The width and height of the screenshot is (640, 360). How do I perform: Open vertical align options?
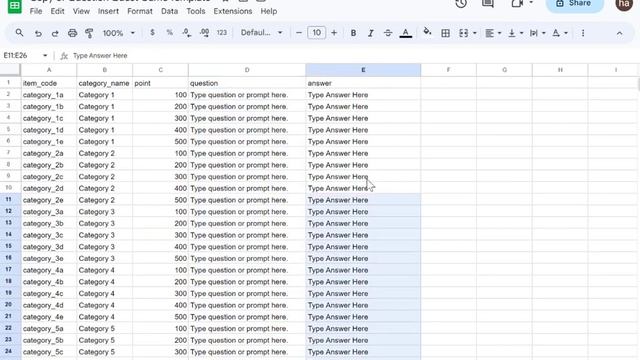[x=515, y=33]
